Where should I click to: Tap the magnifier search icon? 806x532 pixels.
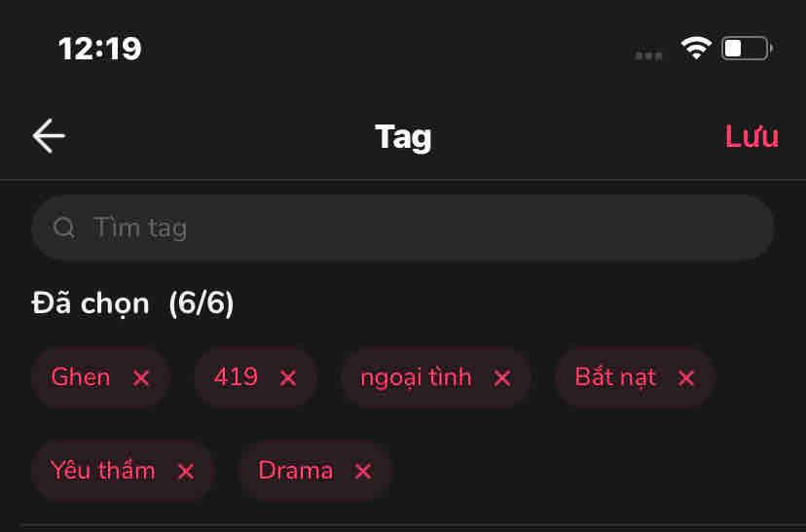click(x=64, y=228)
